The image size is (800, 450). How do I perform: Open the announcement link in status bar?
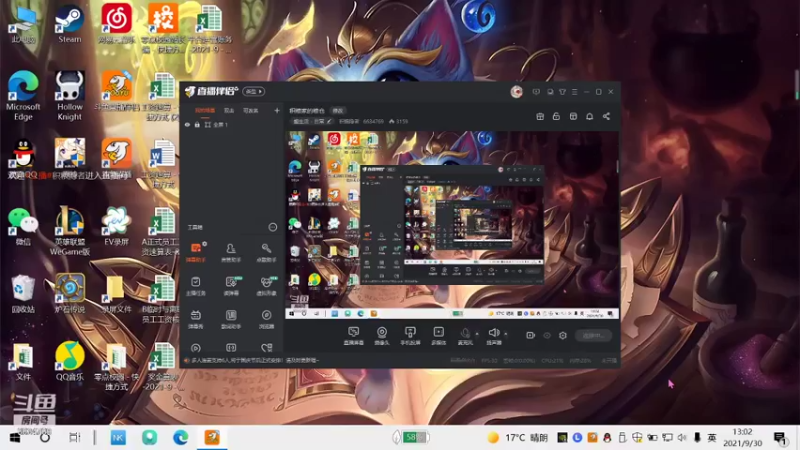[253, 360]
